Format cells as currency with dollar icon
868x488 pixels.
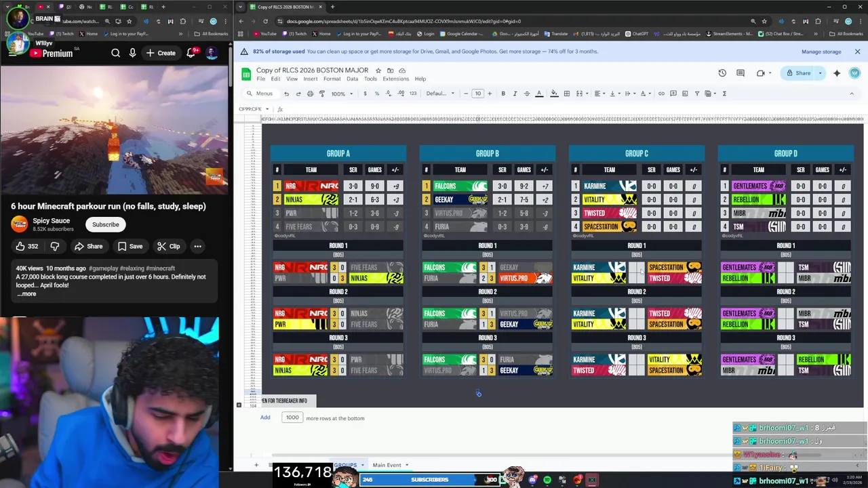coord(365,94)
